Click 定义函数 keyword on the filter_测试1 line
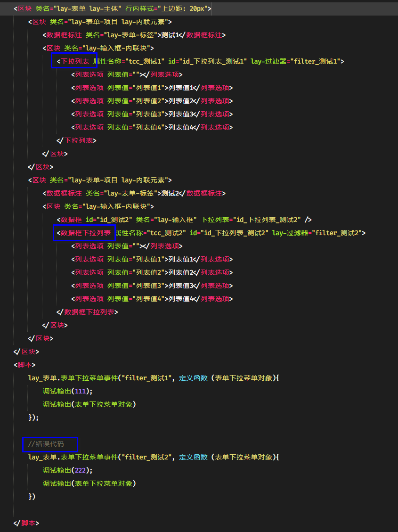Screen dimensions: 398x532 [193, 378]
